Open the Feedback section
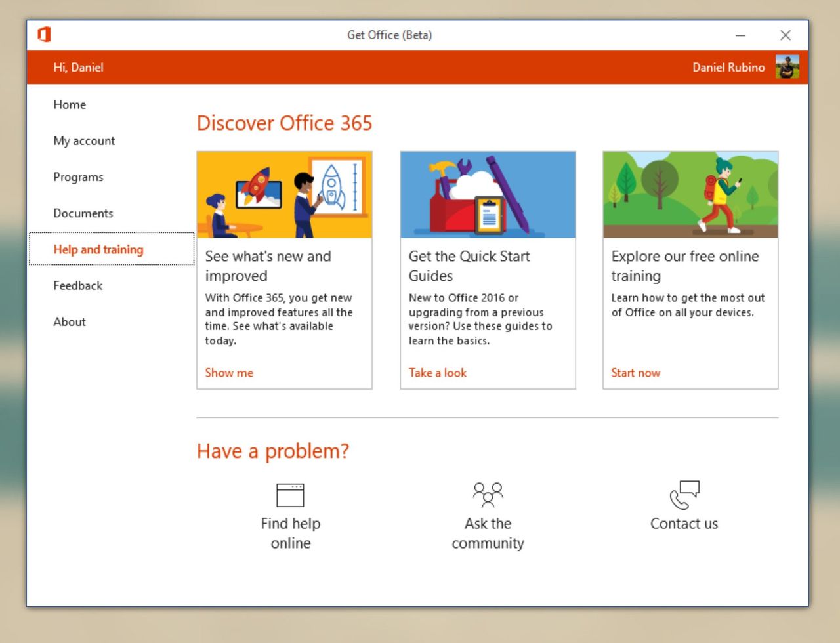The height and width of the screenshot is (643, 840). point(78,285)
